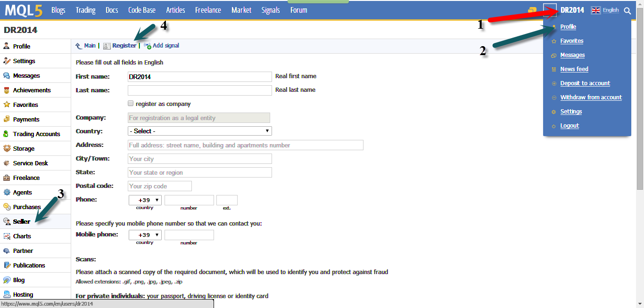Open the Mobile phone country code dropdown
644x308 pixels.
click(x=145, y=235)
